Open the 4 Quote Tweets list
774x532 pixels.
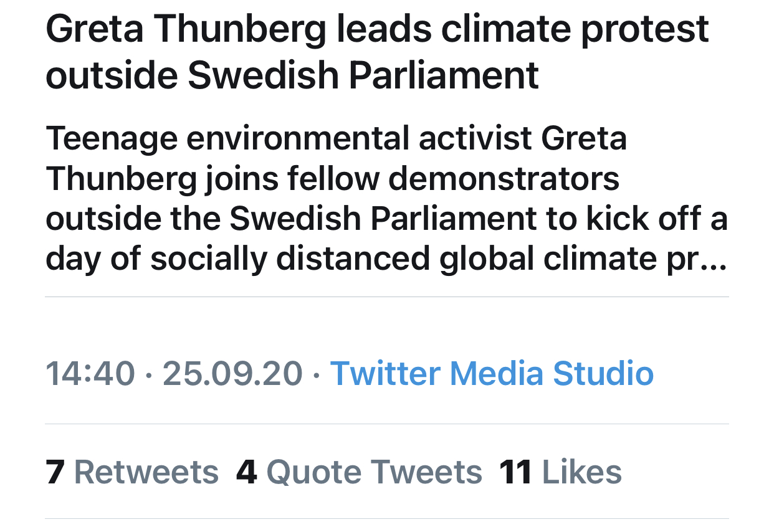click(359, 472)
